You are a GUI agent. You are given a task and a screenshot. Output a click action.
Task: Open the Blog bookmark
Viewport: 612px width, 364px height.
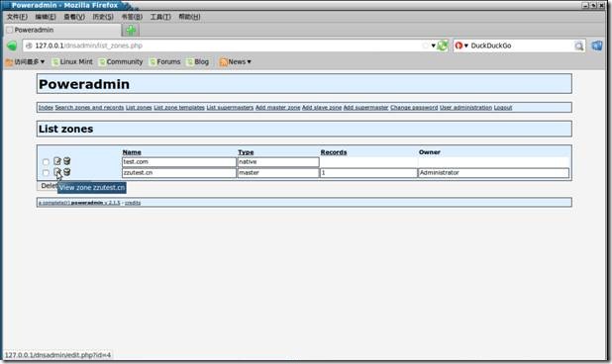197,62
